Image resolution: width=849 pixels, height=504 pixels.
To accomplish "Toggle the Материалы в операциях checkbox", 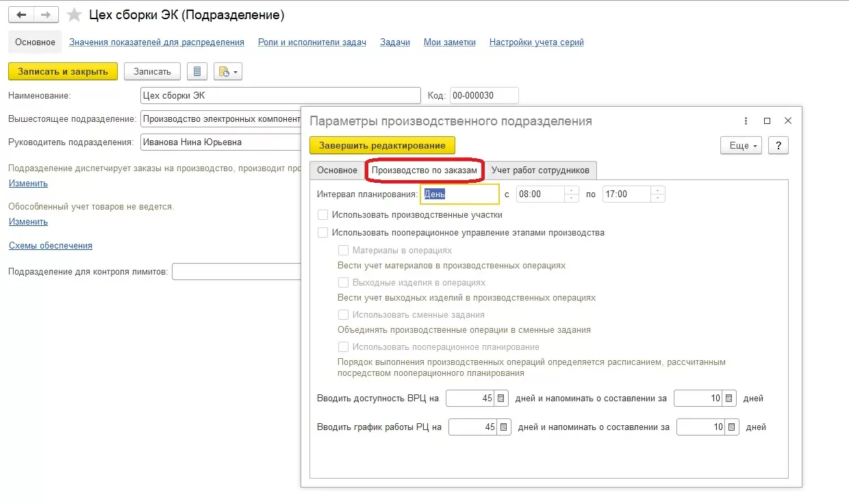I will (x=344, y=251).
